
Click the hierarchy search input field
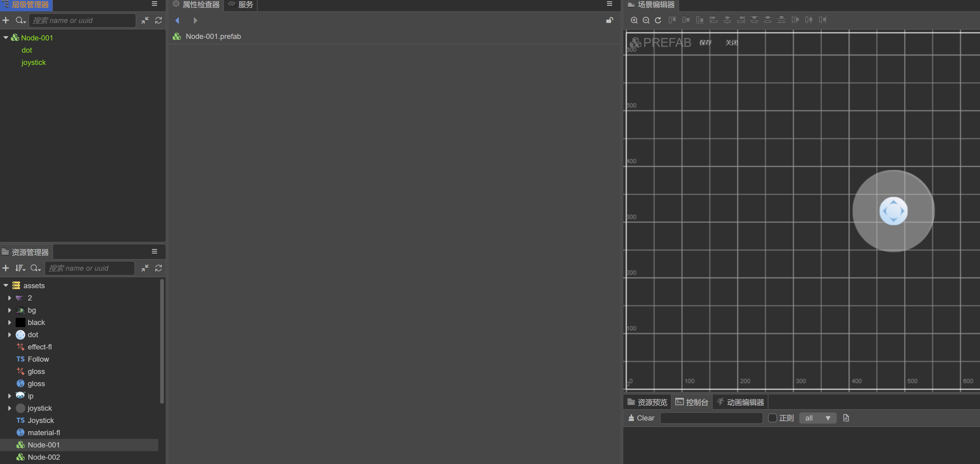[82, 20]
